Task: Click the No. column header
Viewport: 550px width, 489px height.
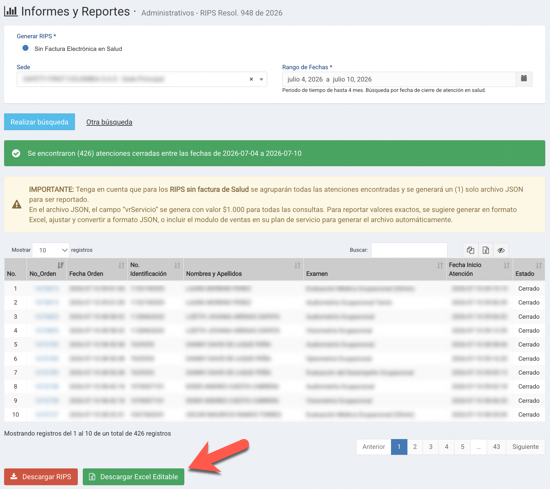Action: pos(15,269)
